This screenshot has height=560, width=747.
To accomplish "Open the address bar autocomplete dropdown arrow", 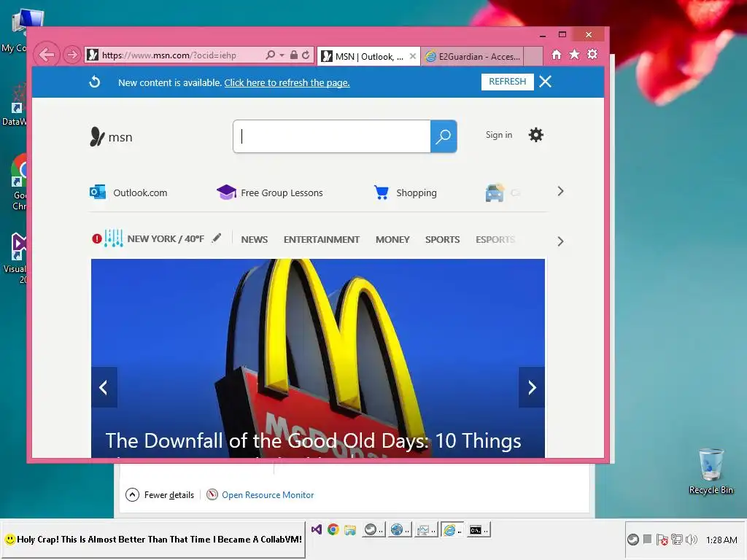I will coord(282,55).
